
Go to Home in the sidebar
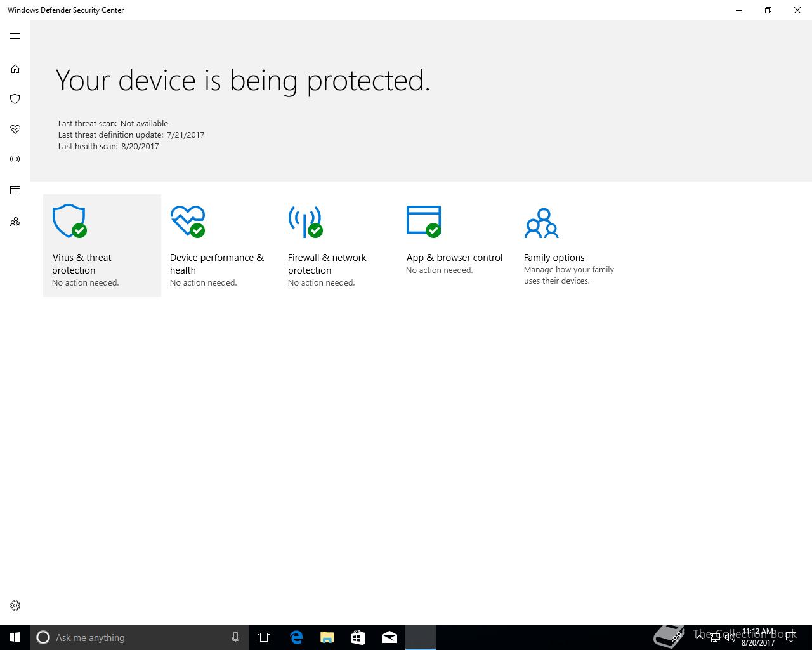tap(15, 69)
